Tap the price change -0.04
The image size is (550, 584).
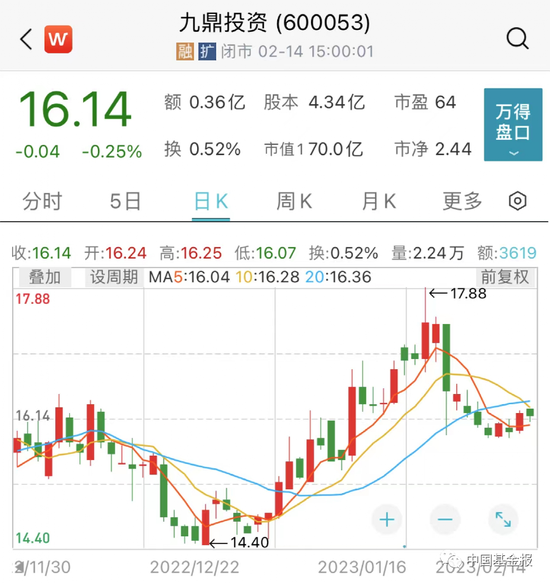click(38, 152)
